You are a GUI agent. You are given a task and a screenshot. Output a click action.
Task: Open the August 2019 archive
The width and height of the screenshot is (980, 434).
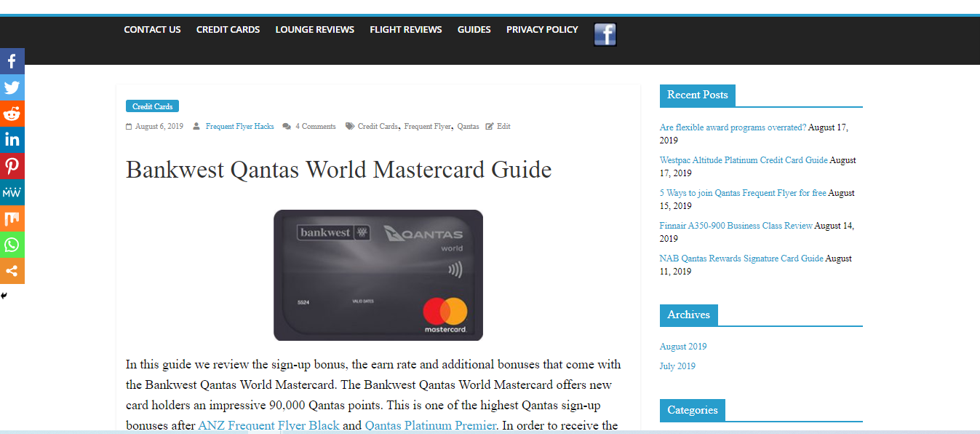pos(683,347)
